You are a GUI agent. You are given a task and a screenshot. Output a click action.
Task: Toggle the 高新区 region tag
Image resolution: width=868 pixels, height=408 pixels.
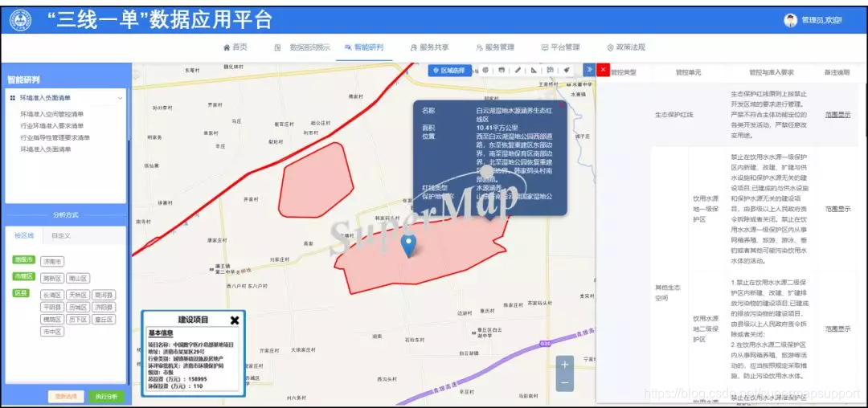click(52, 278)
